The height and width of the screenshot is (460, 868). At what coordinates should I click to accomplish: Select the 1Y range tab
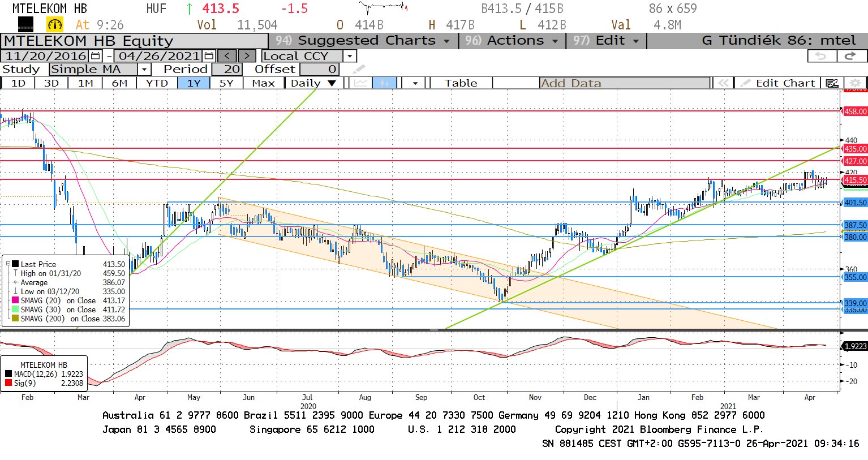coord(194,83)
